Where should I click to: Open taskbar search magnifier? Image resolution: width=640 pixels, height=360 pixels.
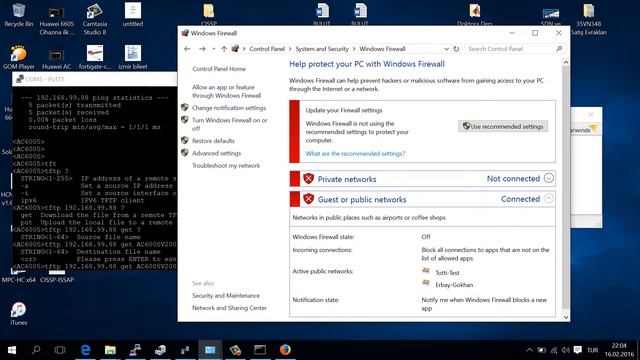pos(36,350)
